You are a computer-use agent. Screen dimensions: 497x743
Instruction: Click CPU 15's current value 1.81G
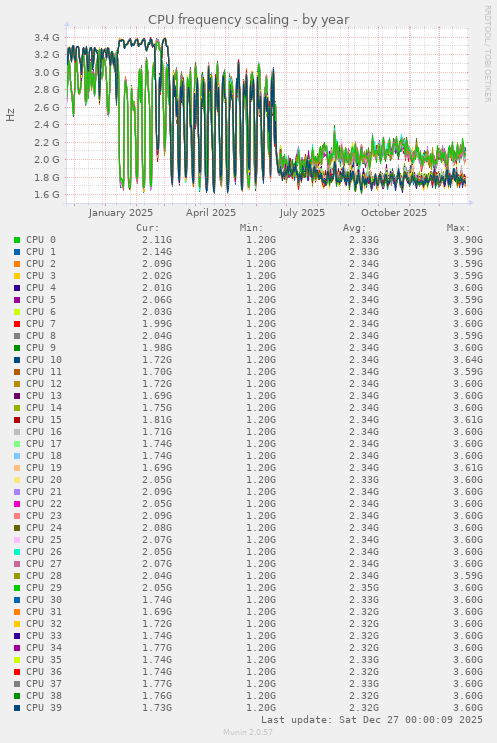(157, 420)
